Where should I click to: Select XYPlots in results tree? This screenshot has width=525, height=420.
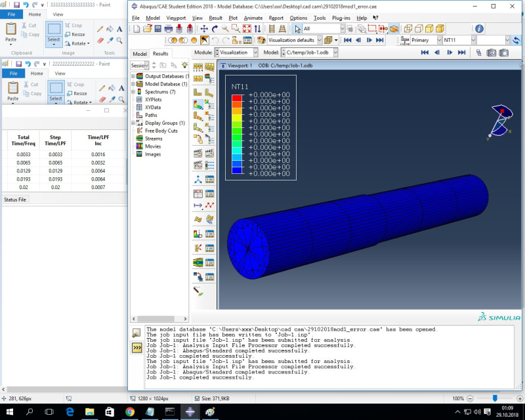(x=153, y=100)
